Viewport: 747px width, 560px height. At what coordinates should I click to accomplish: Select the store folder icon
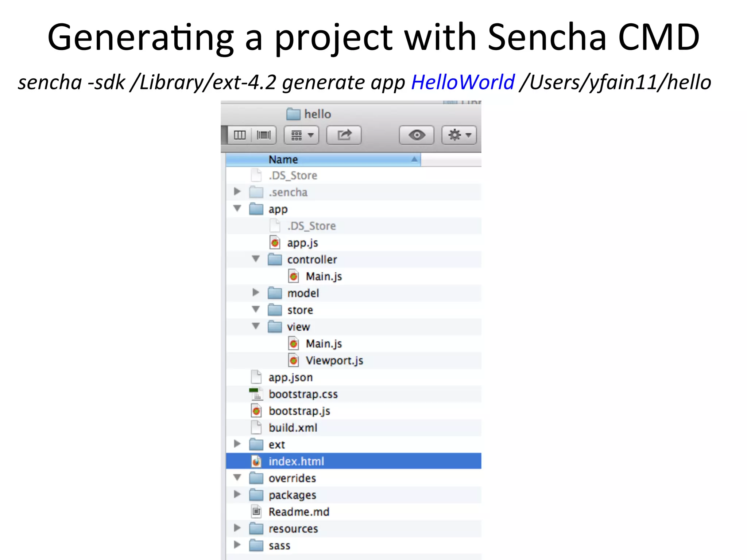coord(275,310)
